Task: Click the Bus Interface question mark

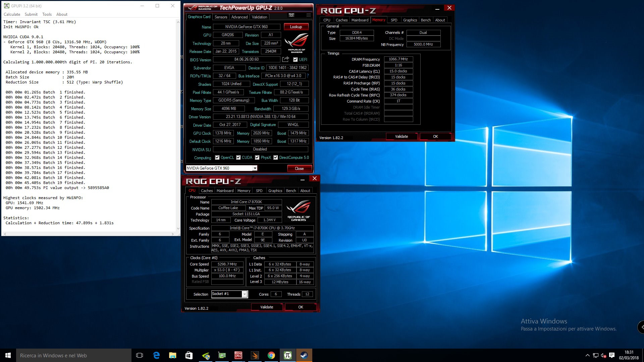Action: pyautogui.click(x=308, y=76)
